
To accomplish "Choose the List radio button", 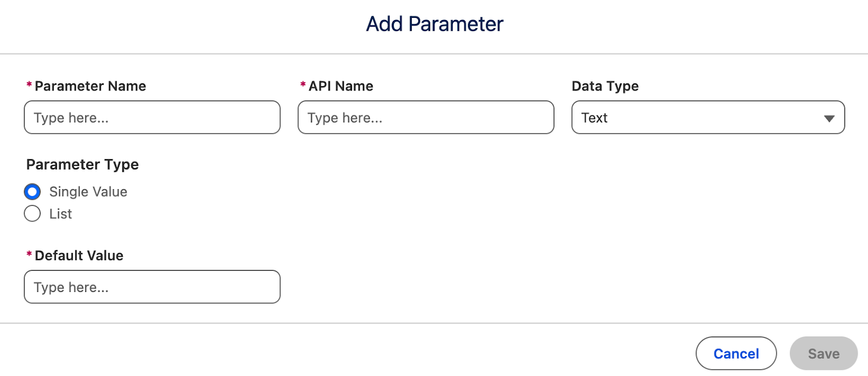I will tap(33, 213).
